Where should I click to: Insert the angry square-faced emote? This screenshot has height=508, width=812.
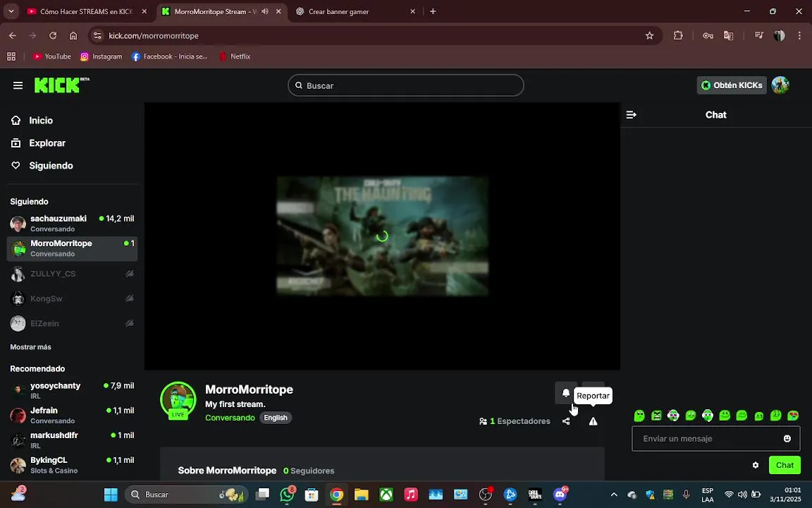(657, 415)
